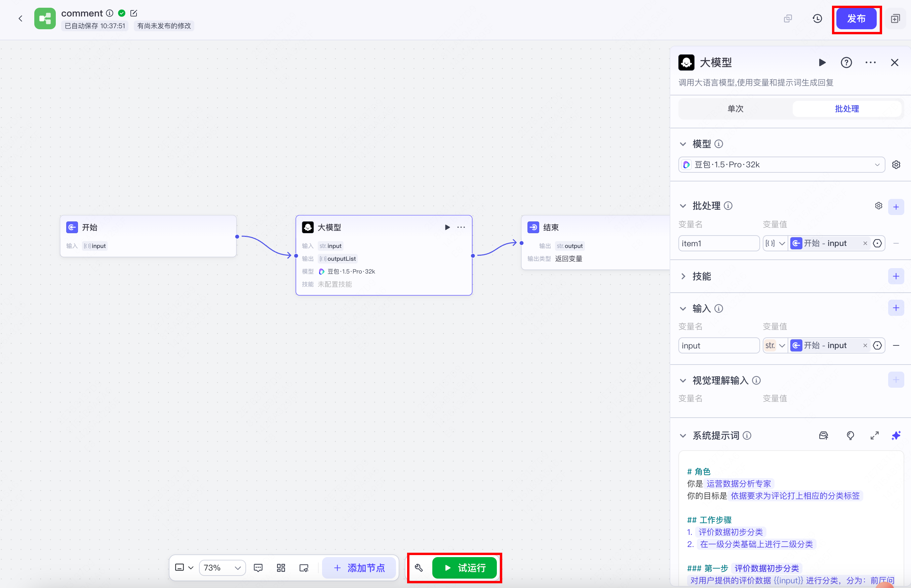This screenshot has width=911, height=588.
Task: Select the debug wrench tool
Action: 418,568
